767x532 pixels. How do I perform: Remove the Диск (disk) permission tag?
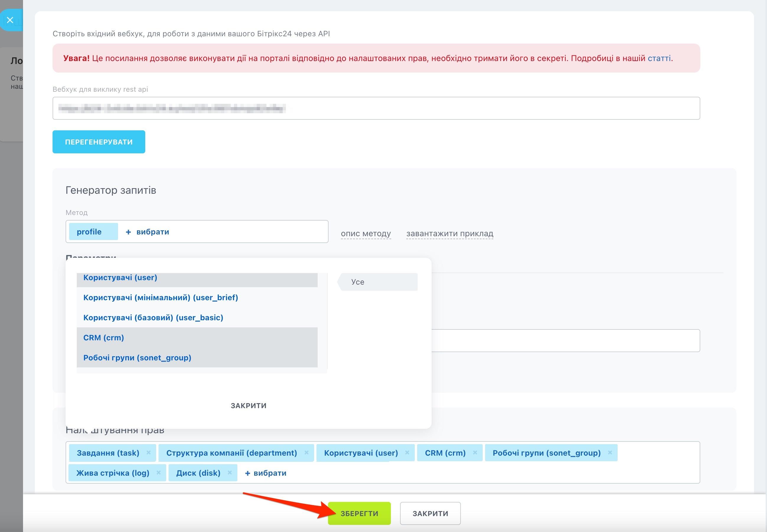(x=229, y=472)
